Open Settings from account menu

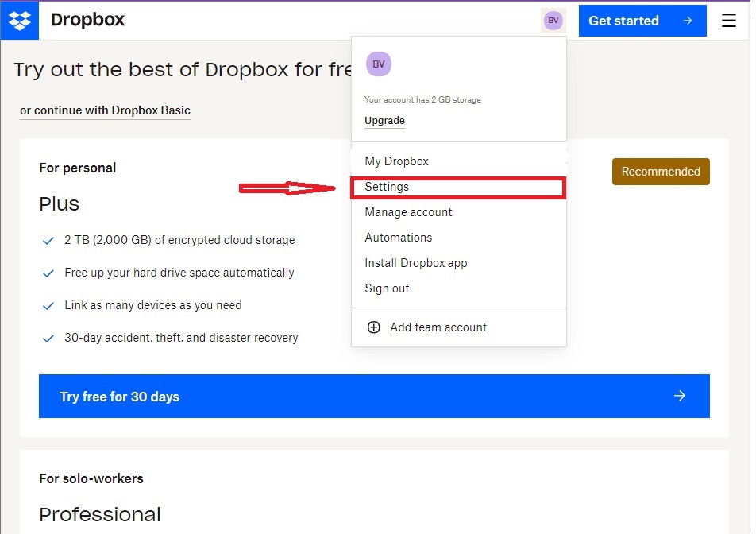(x=458, y=188)
